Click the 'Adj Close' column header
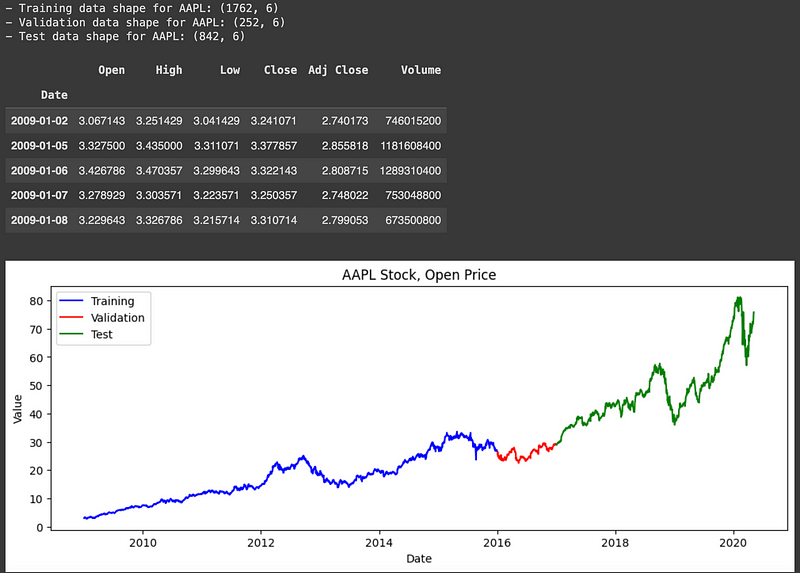The width and height of the screenshot is (800, 573). coord(338,70)
